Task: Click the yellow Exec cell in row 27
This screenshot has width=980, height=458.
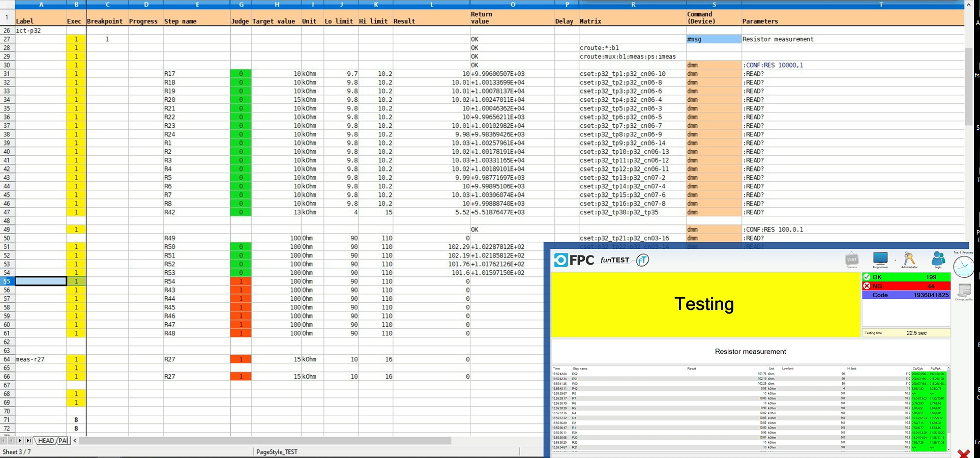Action: coord(76,39)
